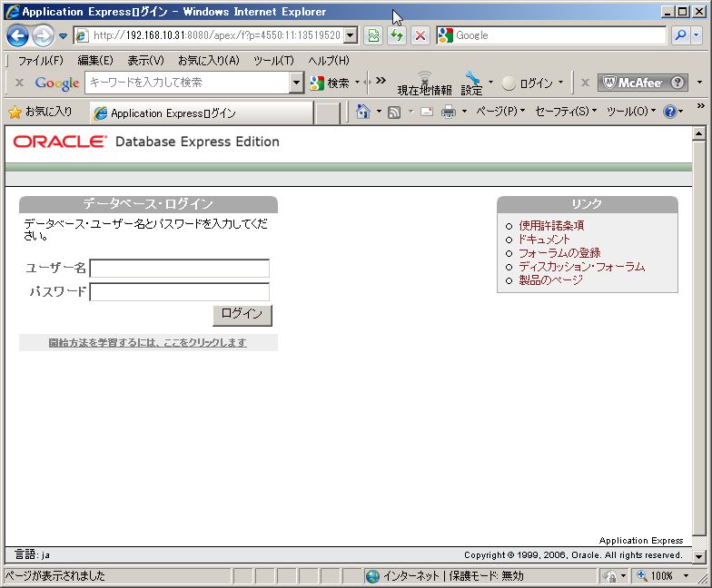712x588 pixels.
Task: Open the 製品のページ link
Action: tap(550, 279)
